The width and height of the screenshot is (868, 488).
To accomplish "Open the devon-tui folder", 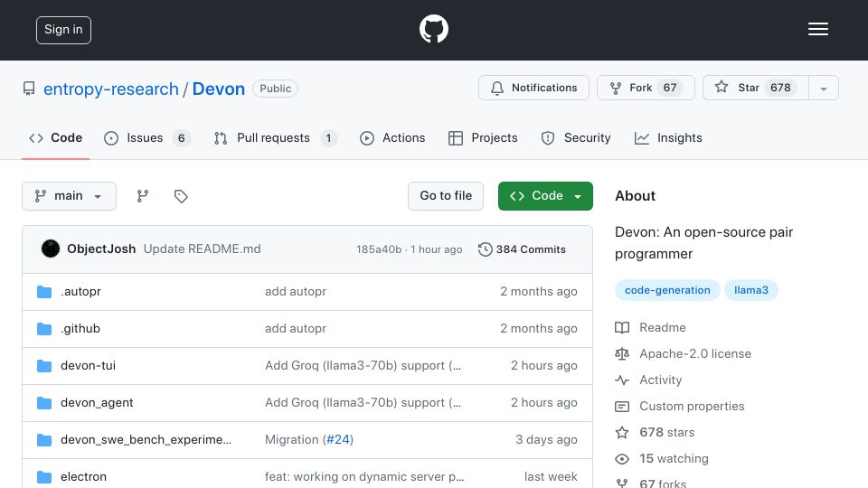I will tap(88, 366).
